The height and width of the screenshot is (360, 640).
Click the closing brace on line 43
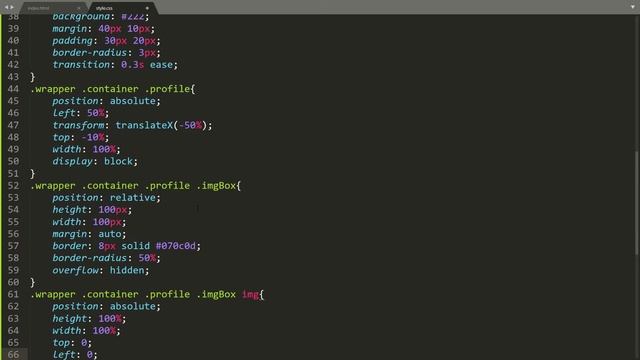coord(33,77)
